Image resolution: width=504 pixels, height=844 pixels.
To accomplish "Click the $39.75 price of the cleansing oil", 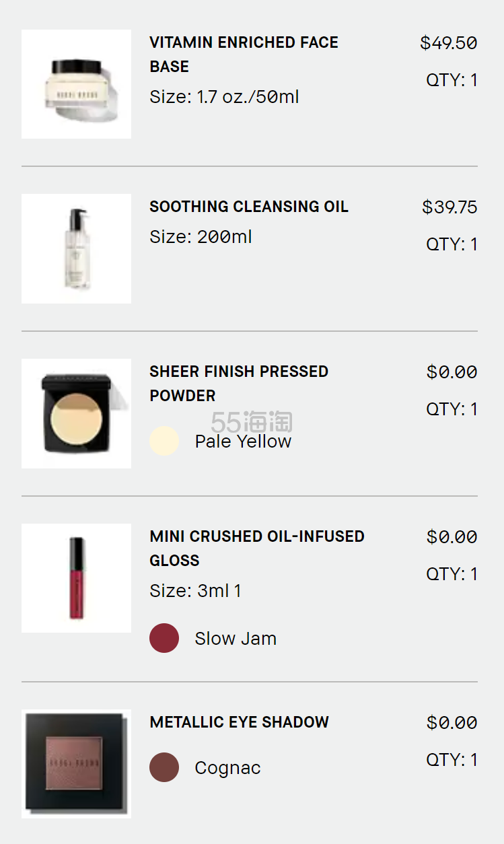I will point(449,207).
